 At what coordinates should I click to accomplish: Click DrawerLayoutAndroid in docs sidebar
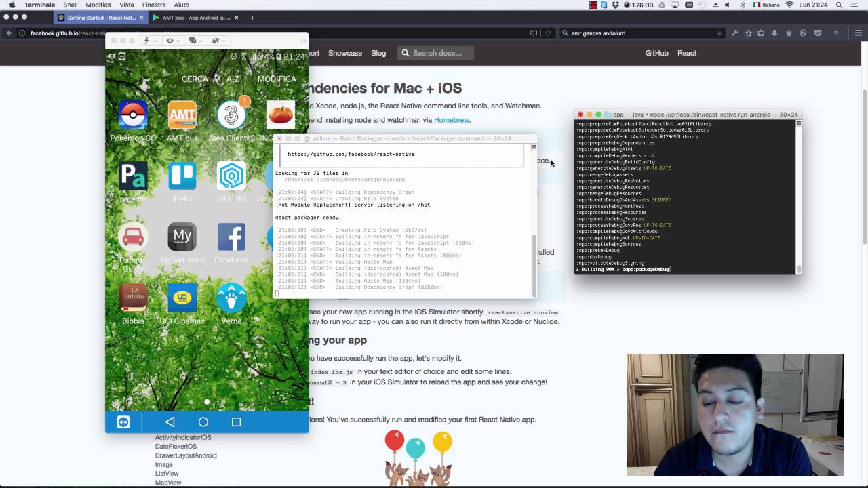(x=186, y=455)
